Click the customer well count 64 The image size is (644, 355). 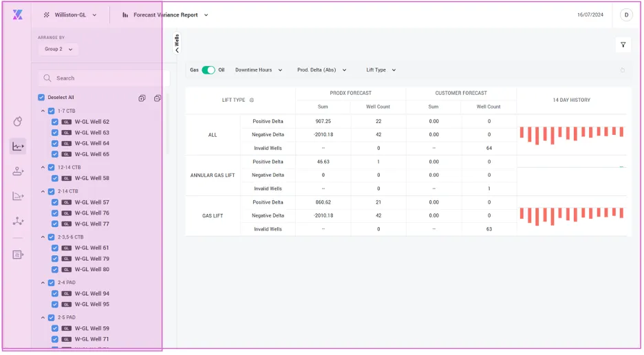click(x=489, y=149)
